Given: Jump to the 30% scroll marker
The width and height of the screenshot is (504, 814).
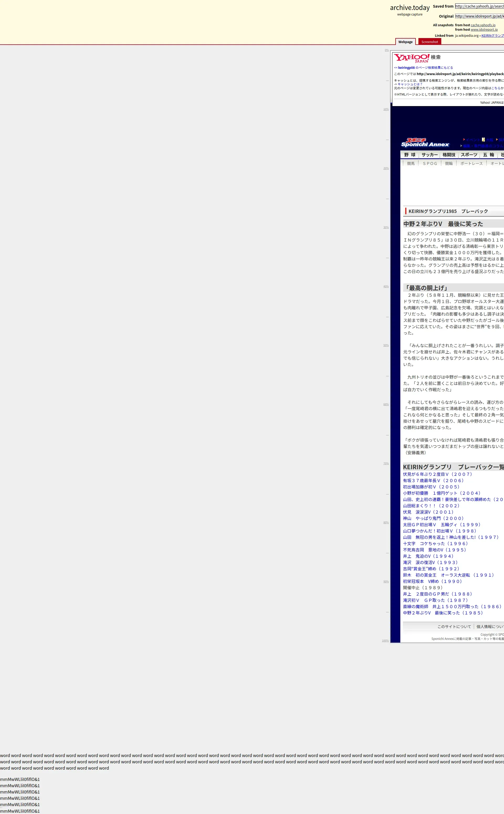Looking at the screenshot, I should tap(386, 227).
